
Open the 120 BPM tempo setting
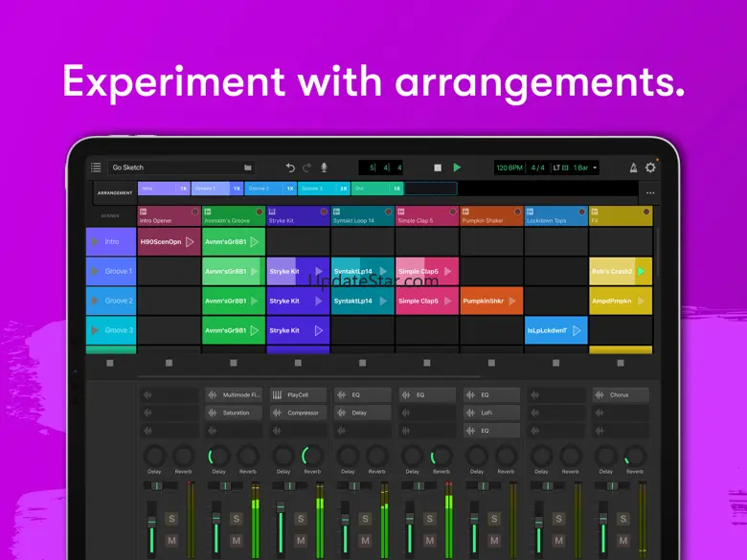[509, 168]
